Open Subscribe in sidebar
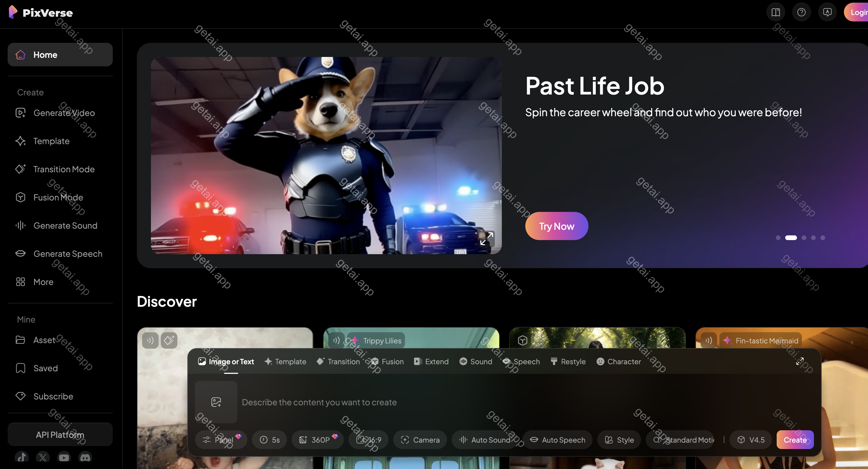868x469 pixels. coord(60,396)
